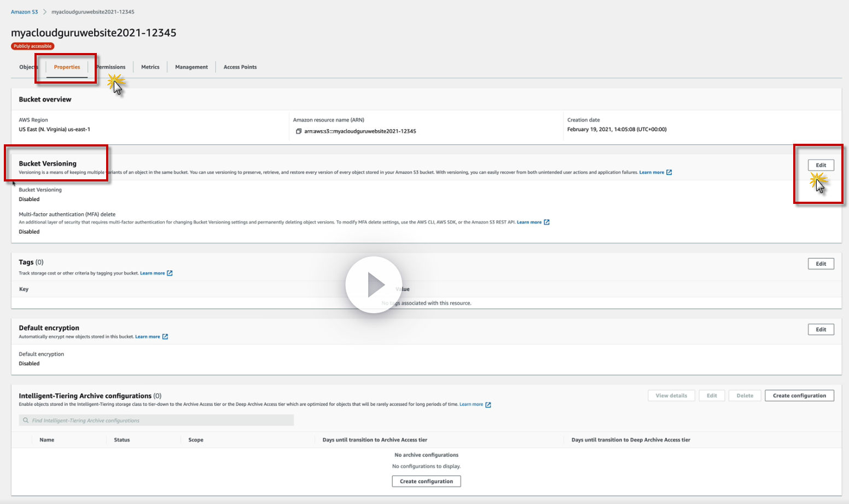Click the Tags (0) heading

[31, 262]
